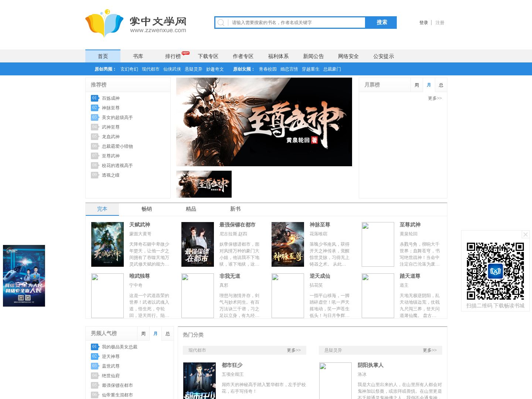532x399 pixels.
Task: Click author 蒙面大黄哥
Action: click(x=140, y=234)
